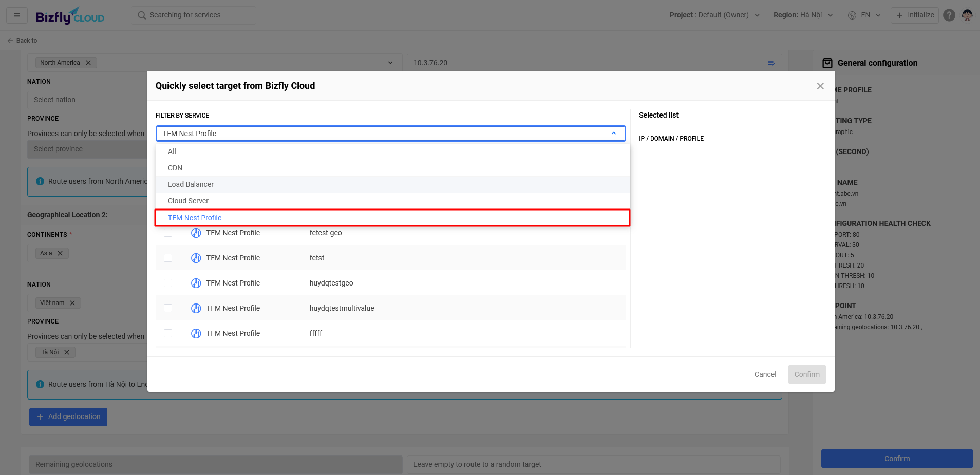Tick the checkbox for fetst

[x=168, y=258]
